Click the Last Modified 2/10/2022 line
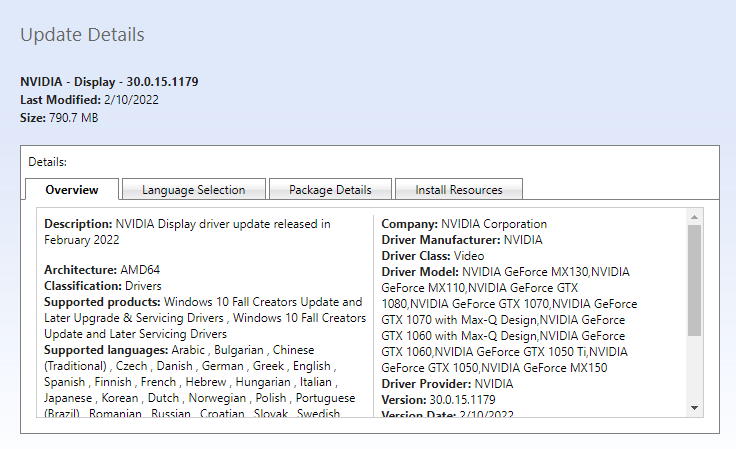This screenshot has height=449, width=736. (x=89, y=100)
